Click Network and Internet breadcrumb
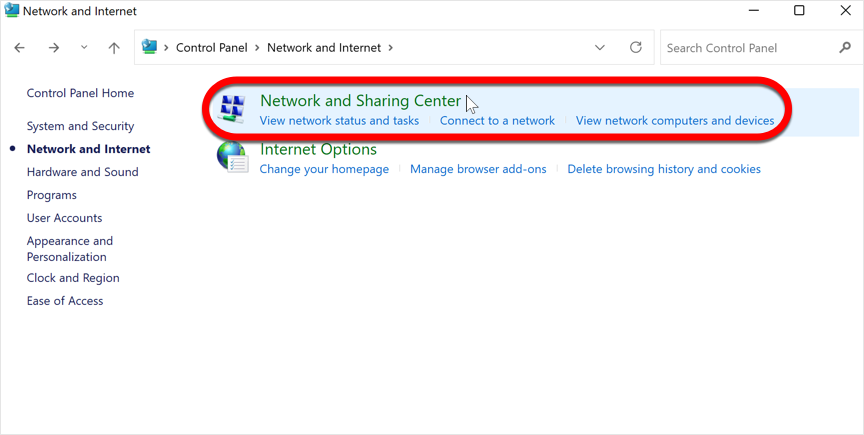This screenshot has height=435, width=864. 324,48
